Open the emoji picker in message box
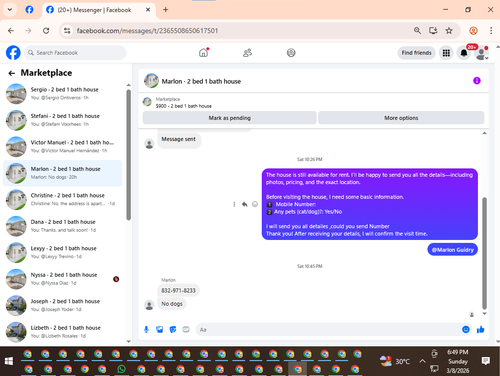The height and width of the screenshot is (376, 500). coord(466,330)
